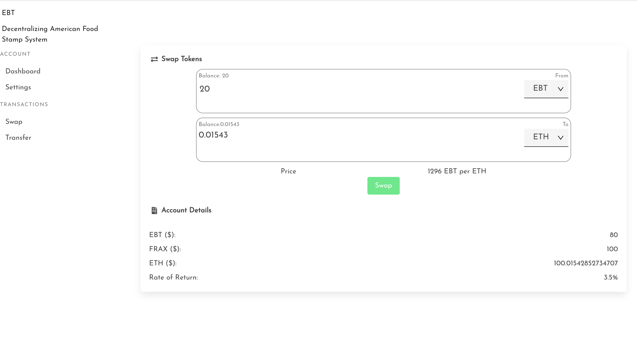Viewport: 637px width, 364px height.
Task: Click the green Swap button
Action: pyautogui.click(x=383, y=186)
